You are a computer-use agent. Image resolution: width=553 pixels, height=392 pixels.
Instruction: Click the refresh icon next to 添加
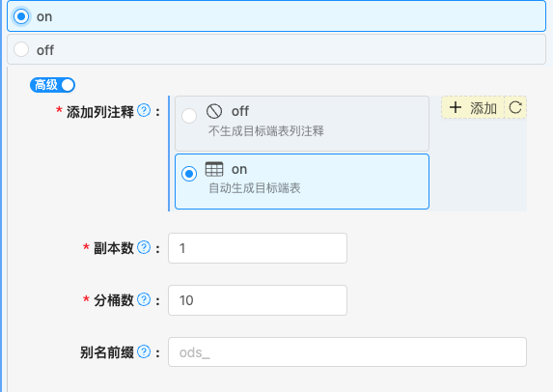pyautogui.click(x=515, y=107)
